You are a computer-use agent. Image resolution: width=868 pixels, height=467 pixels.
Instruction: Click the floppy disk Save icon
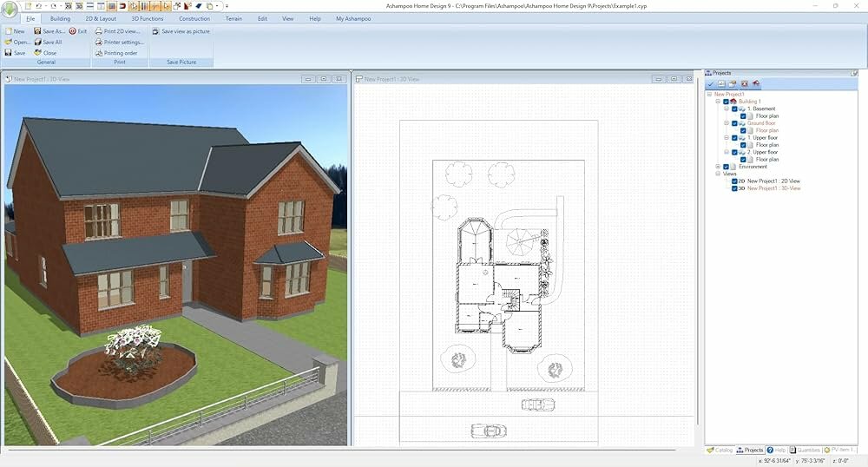tap(9, 53)
